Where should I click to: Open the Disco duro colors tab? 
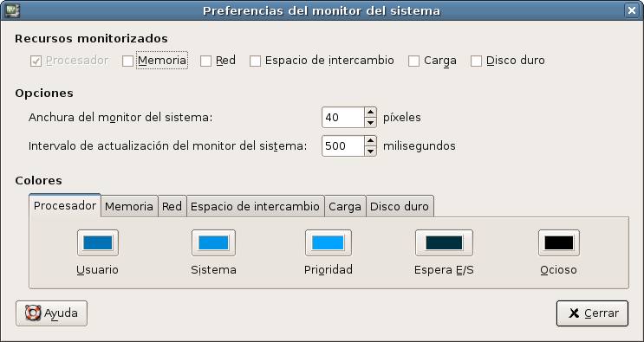click(x=400, y=206)
